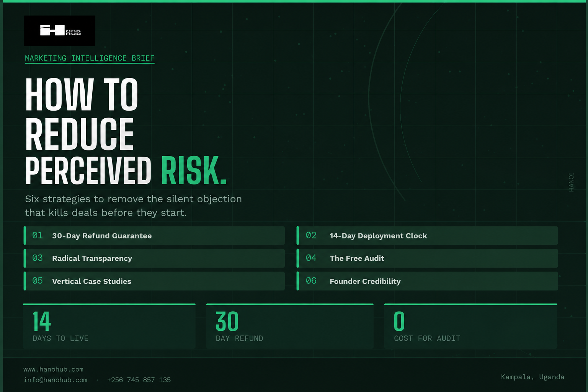Click the Marketing Intelligence Brief label

point(90,58)
